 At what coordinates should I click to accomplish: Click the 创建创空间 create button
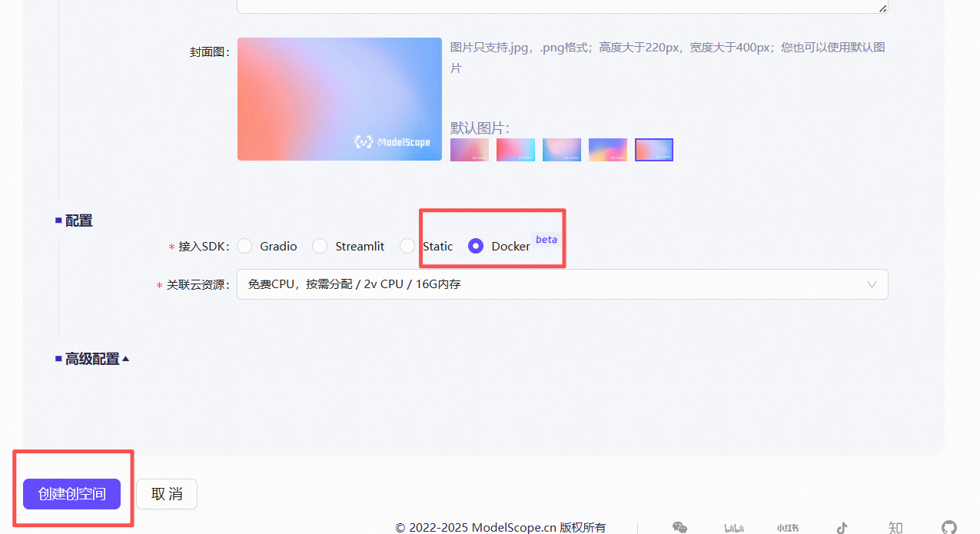pyautogui.click(x=71, y=494)
